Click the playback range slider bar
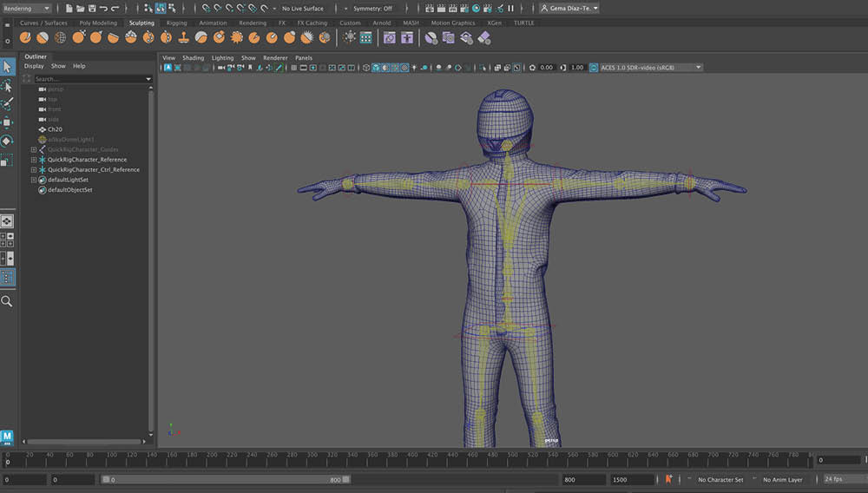This screenshot has width=868, height=493. (224, 479)
